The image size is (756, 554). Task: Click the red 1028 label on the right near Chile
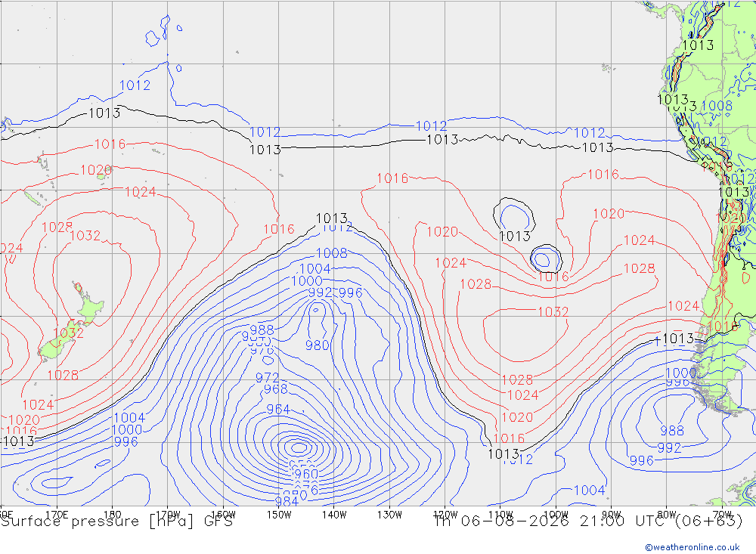[x=640, y=268]
